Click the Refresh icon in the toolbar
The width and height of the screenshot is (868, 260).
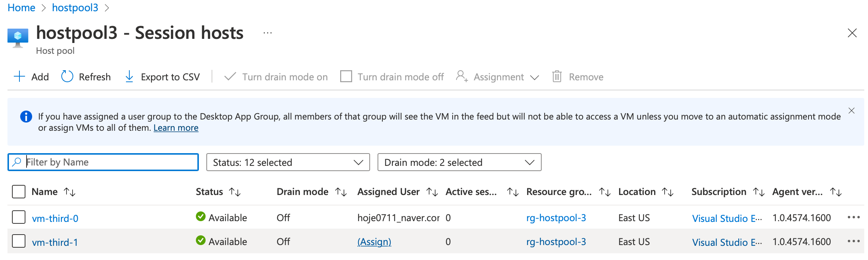tap(67, 77)
